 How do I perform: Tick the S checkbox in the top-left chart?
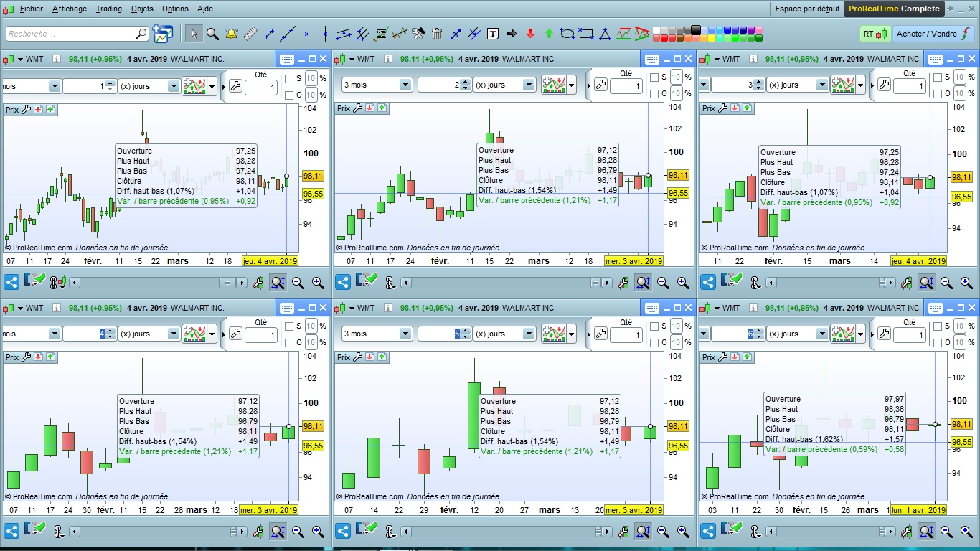coord(288,78)
